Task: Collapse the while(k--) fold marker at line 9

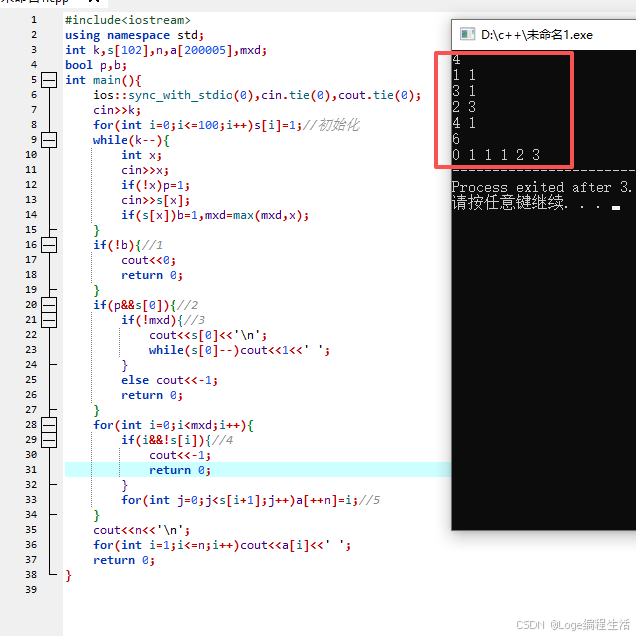Action: tap(49, 140)
